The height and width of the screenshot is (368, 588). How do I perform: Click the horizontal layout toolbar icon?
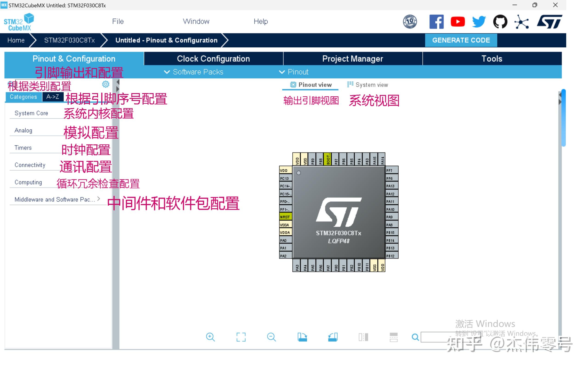393,337
